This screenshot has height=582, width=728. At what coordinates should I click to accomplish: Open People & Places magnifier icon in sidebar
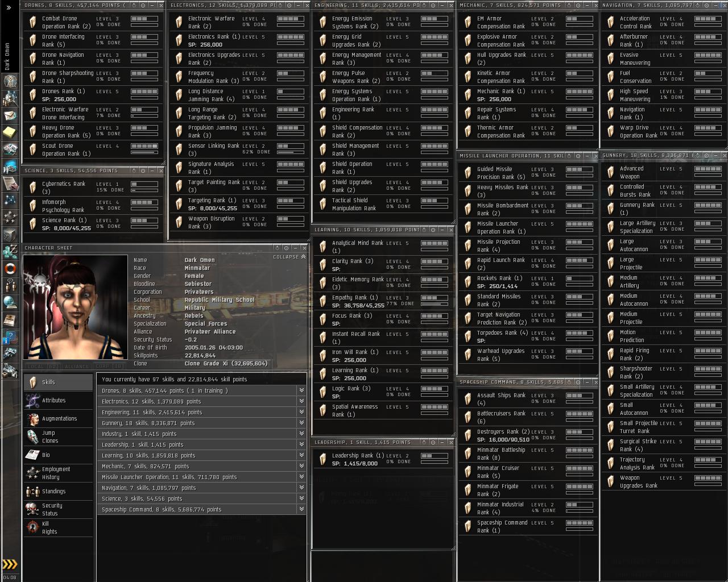coord(10,98)
